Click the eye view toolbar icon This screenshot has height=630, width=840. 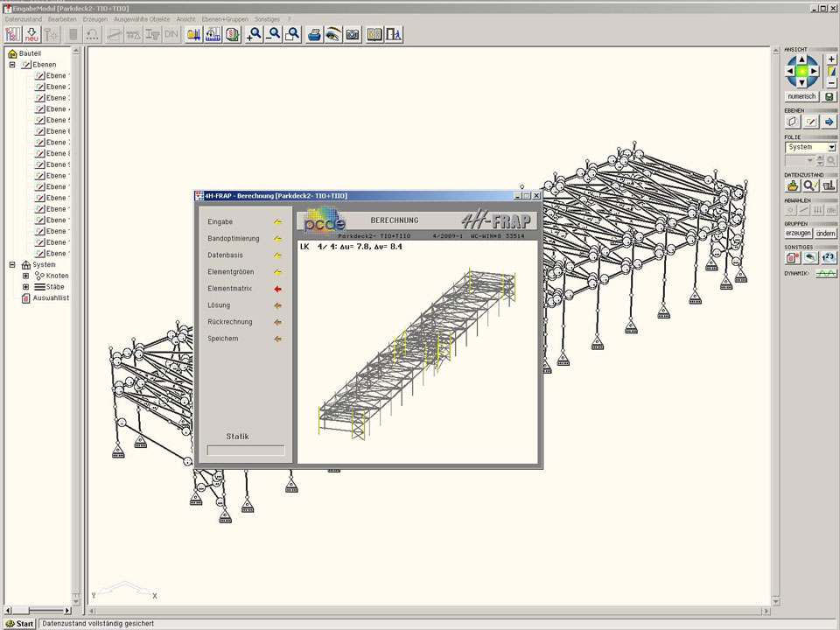point(332,34)
